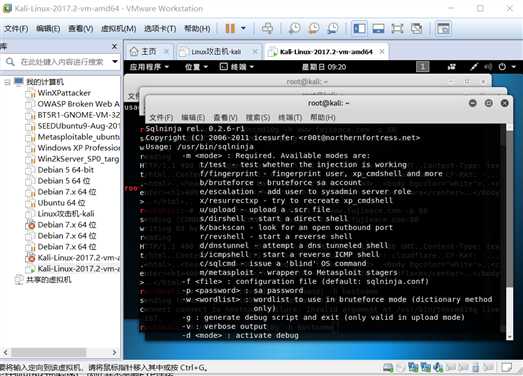523x376 pixels.
Task: Click the library scrollbar right arrow
Action: (114, 352)
